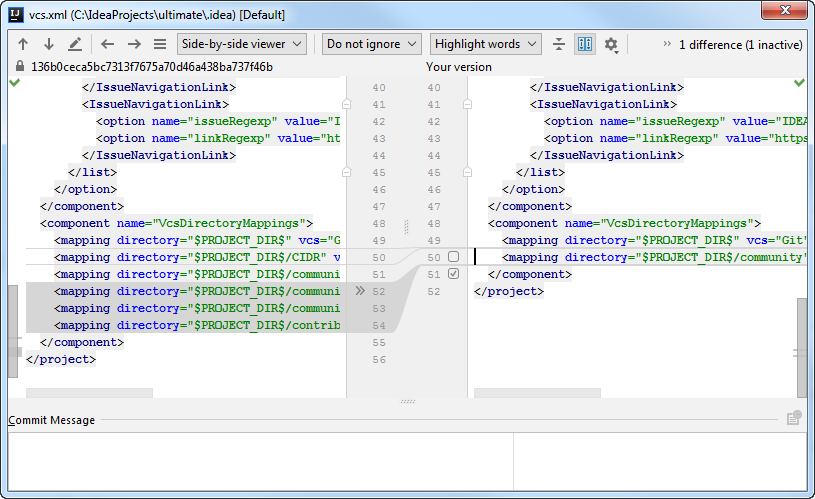This screenshot has height=499, width=815.
Task: Check the unchecked box at line 50
Action: pos(453,257)
